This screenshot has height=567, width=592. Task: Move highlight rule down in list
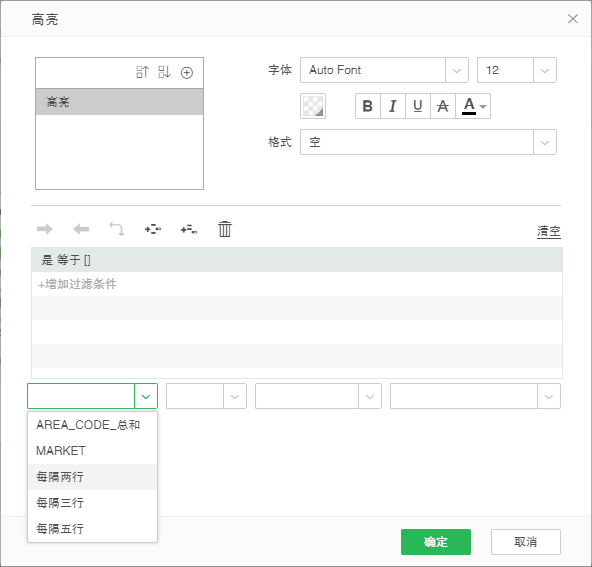(x=165, y=72)
